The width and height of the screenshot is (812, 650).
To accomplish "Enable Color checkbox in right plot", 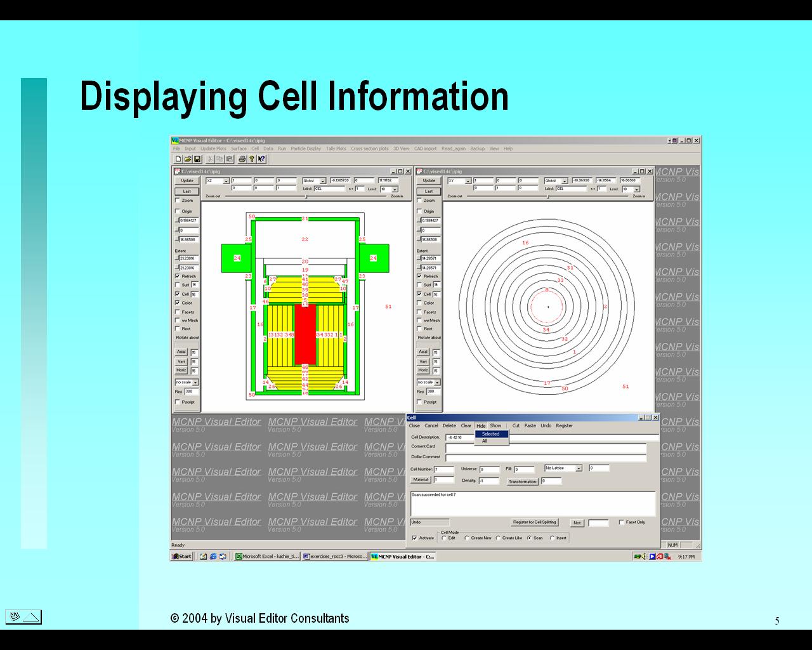I will pyautogui.click(x=419, y=303).
